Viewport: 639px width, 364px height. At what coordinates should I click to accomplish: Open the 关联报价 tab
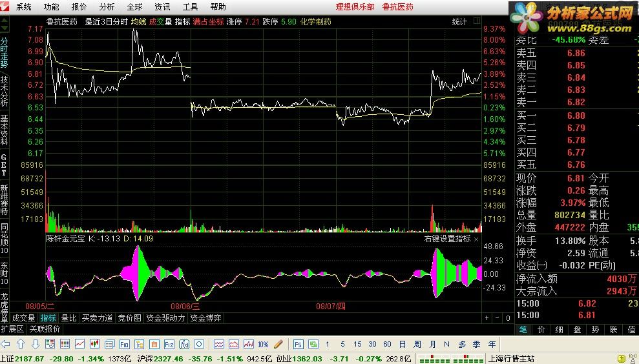tap(45, 329)
